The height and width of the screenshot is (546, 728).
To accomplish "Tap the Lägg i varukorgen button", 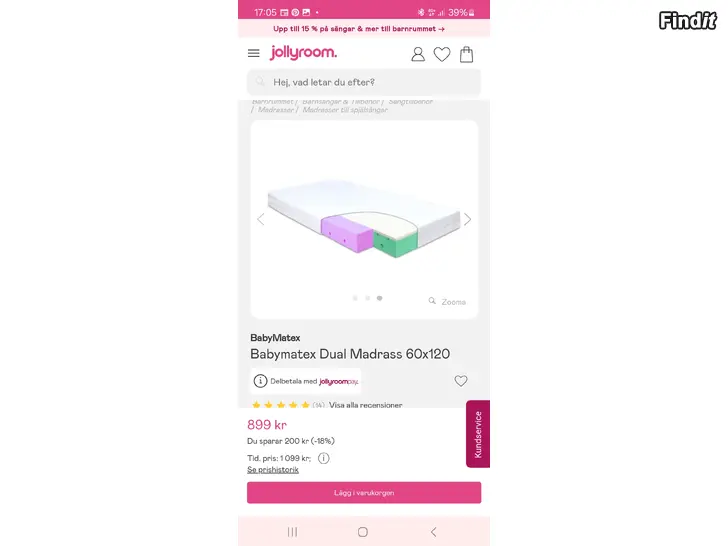I will click(x=364, y=493).
